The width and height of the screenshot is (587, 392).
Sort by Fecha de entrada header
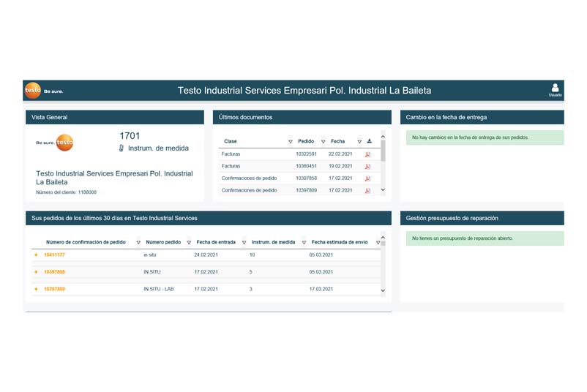(x=216, y=242)
